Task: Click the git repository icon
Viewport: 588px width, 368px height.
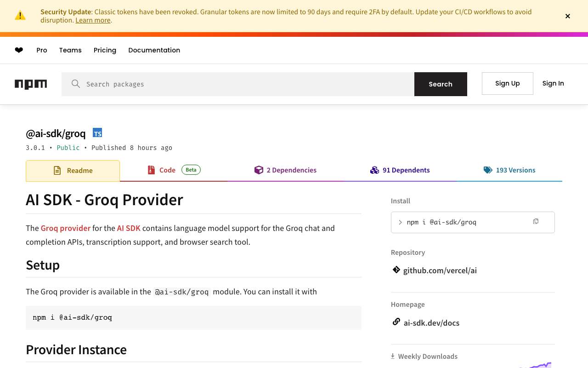Action: (396, 270)
